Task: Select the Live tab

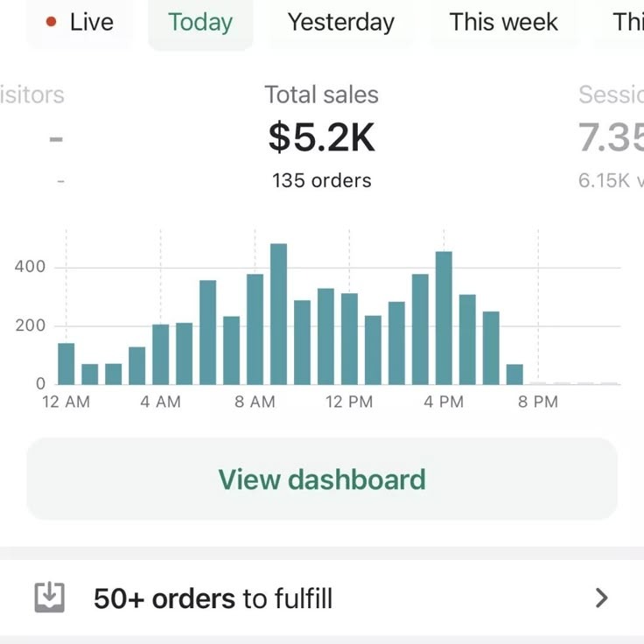Action: pos(80,23)
